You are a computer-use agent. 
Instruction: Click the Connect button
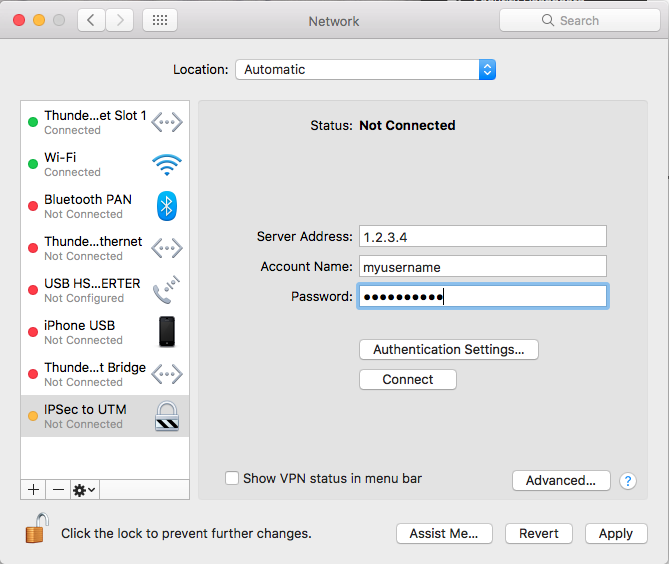[x=408, y=379]
